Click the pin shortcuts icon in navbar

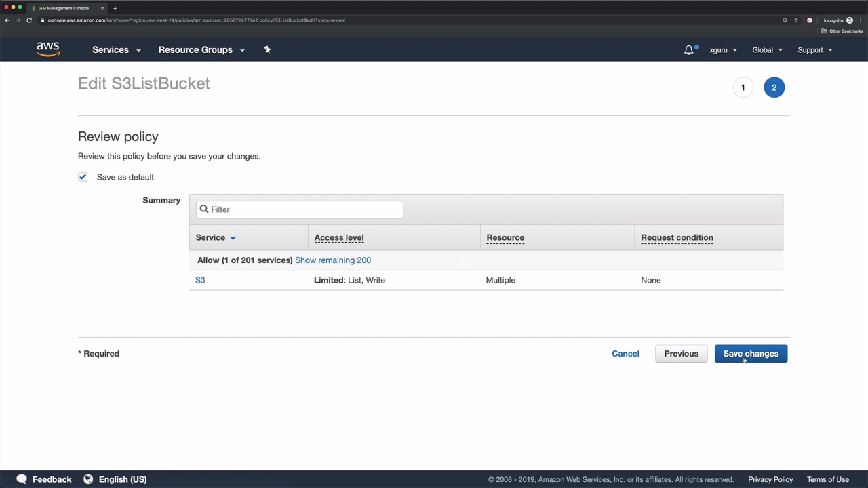(x=267, y=49)
